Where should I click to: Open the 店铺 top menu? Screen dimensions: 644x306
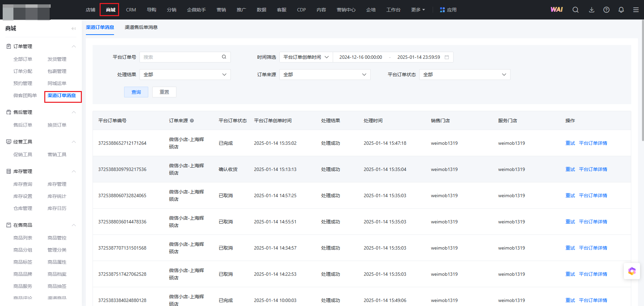(x=91, y=10)
